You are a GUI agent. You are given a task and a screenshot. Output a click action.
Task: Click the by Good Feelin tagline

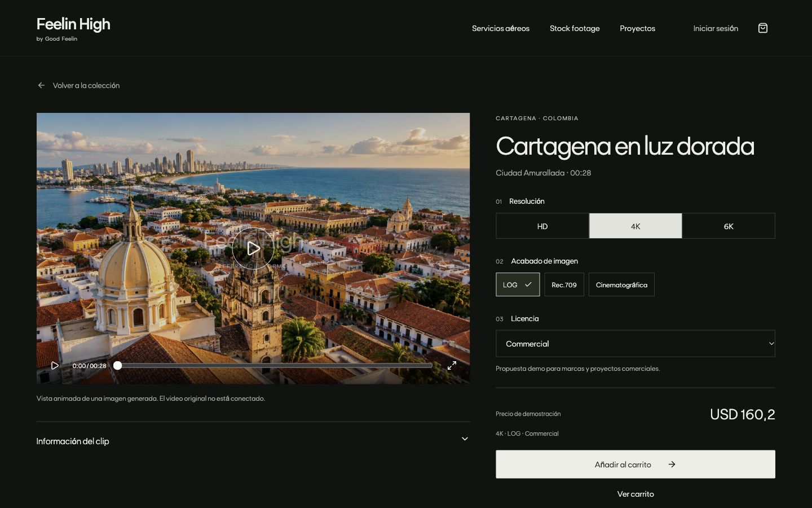57,39
